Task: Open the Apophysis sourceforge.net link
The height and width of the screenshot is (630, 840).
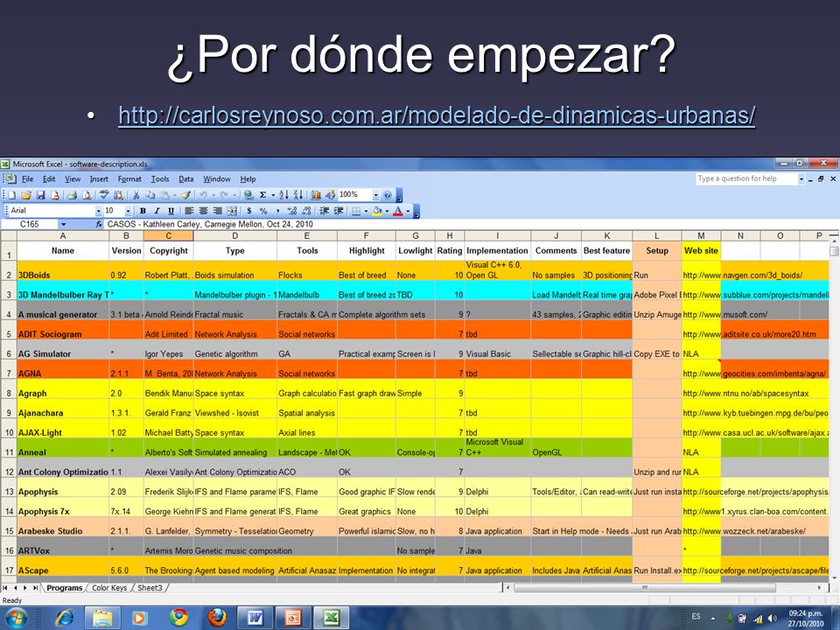Action: (755, 492)
